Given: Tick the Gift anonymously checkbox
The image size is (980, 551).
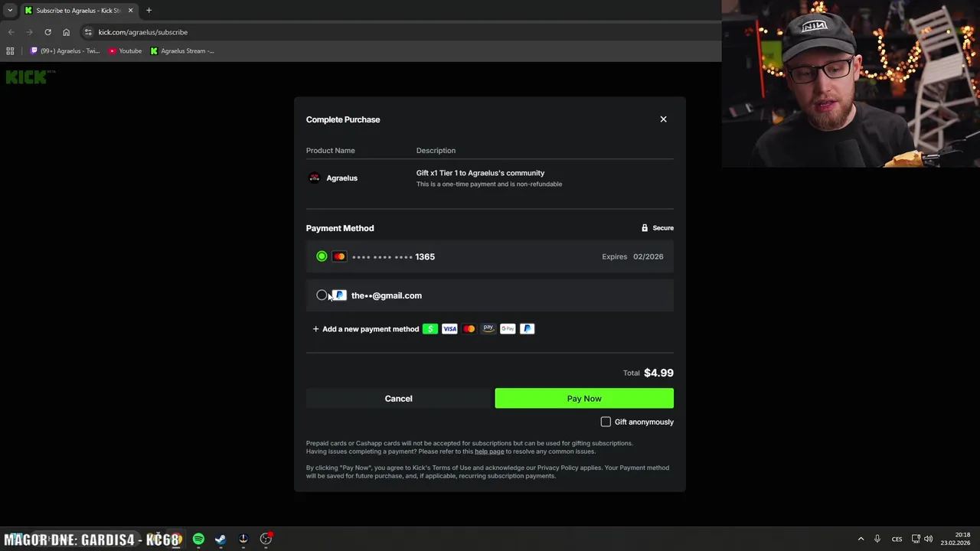Looking at the screenshot, I should (x=606, y=422).
